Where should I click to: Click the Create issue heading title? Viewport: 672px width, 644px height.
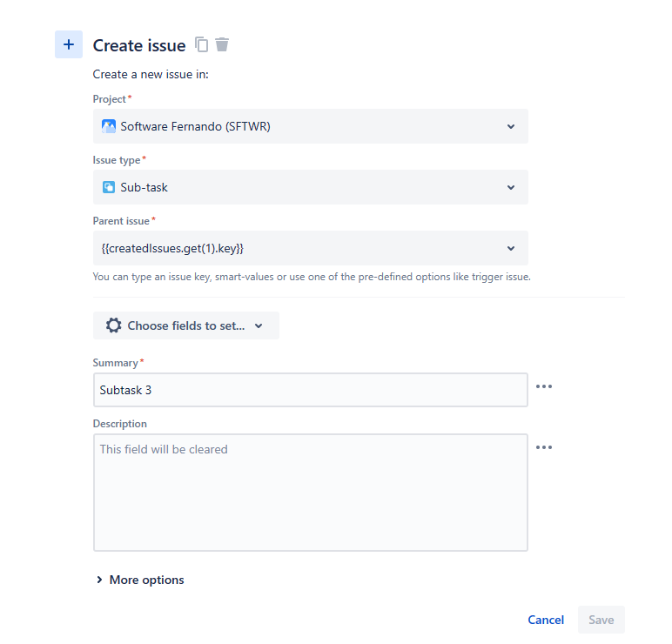(139, 45)
